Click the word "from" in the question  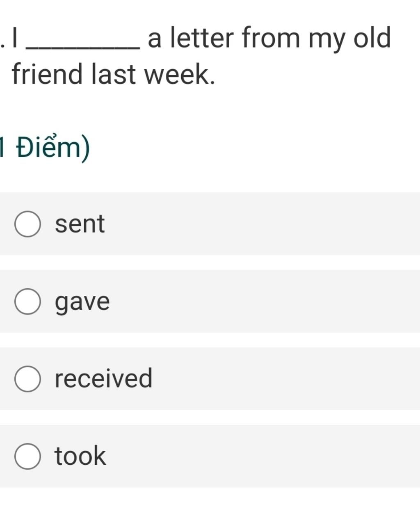pos(271,38)
